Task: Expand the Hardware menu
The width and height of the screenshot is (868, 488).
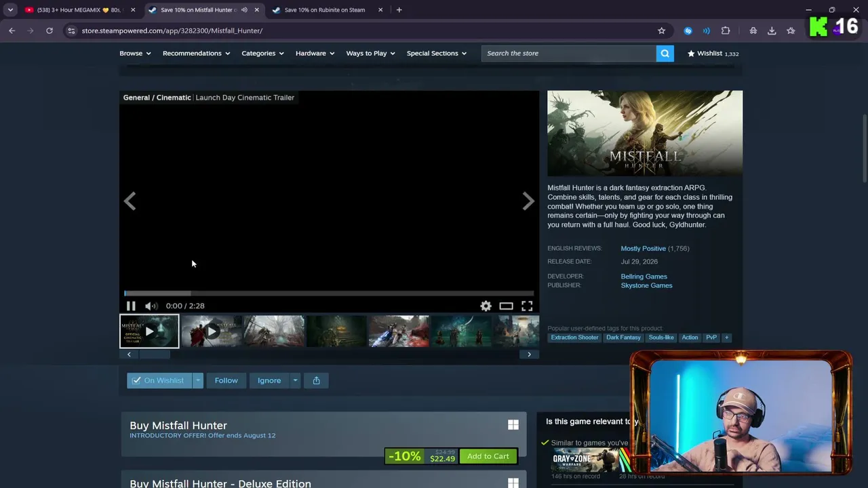Action: [315, 54]
